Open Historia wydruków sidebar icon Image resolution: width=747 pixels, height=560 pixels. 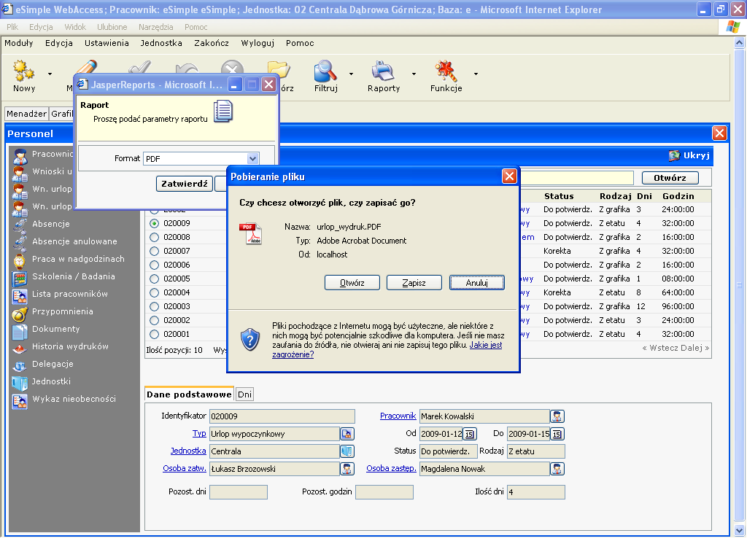(x=20, y=348)
